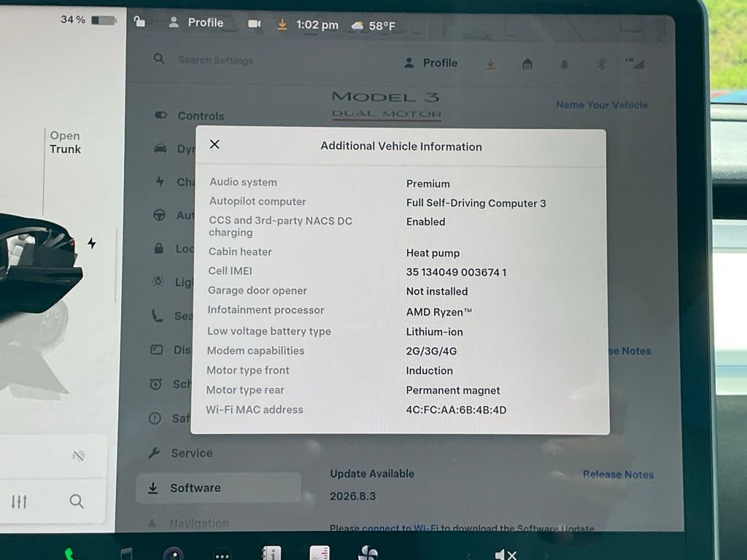Select Controls in settings sidebar

coord(200,116)
